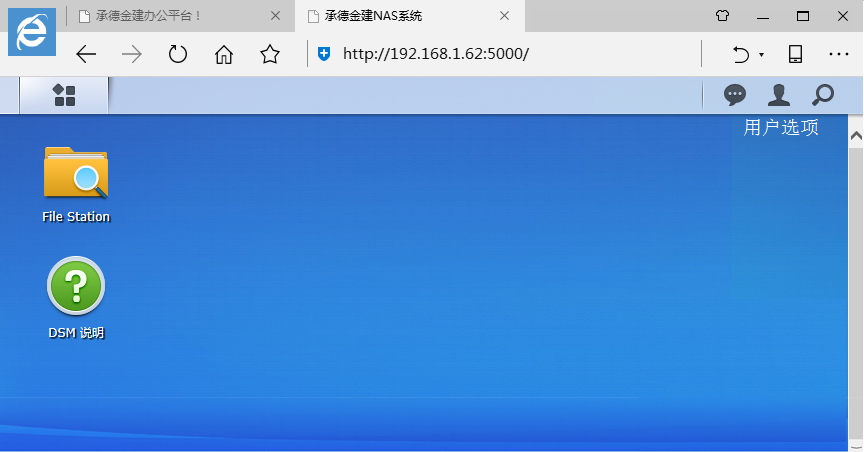
Task: Expand the undo arrow dropdown
Action: 762,55
